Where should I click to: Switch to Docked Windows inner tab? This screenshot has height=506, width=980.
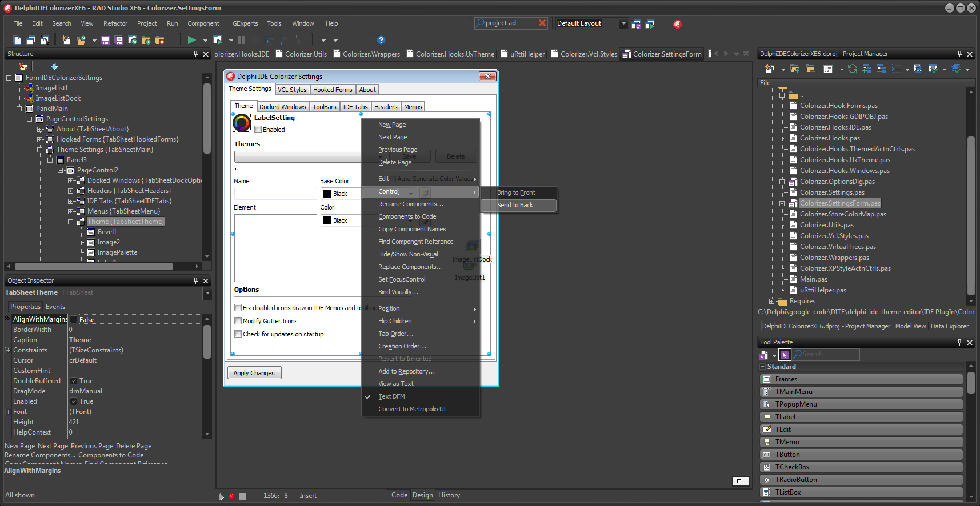(282, 107)
